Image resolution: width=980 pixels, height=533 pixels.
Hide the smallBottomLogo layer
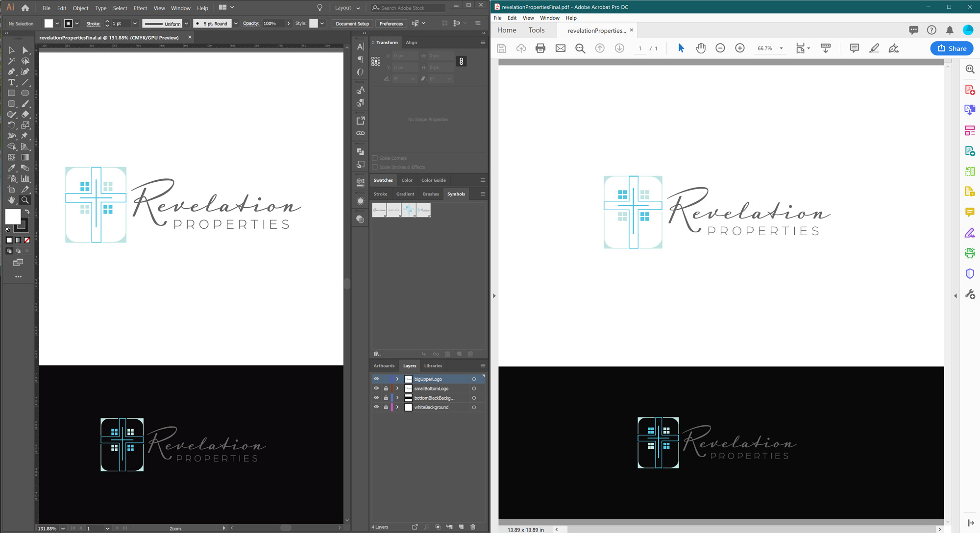coord(376,388)
